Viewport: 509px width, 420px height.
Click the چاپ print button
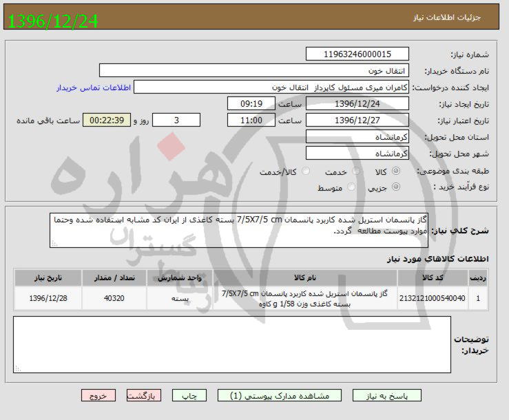(189, 396)
